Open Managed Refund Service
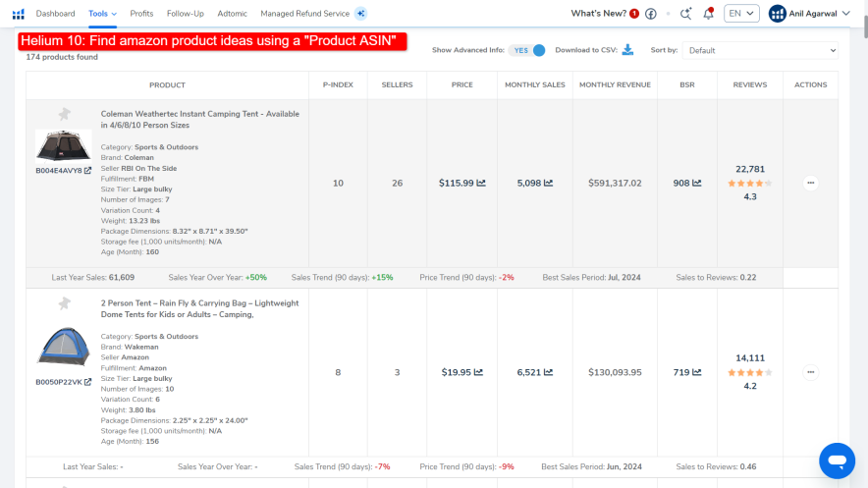Viewport: 868px width, 488px height. click(305, 14)
